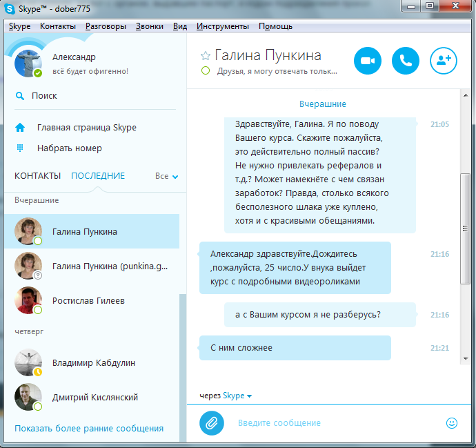Viewport: 476px width, 448px height.
Task: Select Ростислав Гилеев conversation
Action: [92, 301]
